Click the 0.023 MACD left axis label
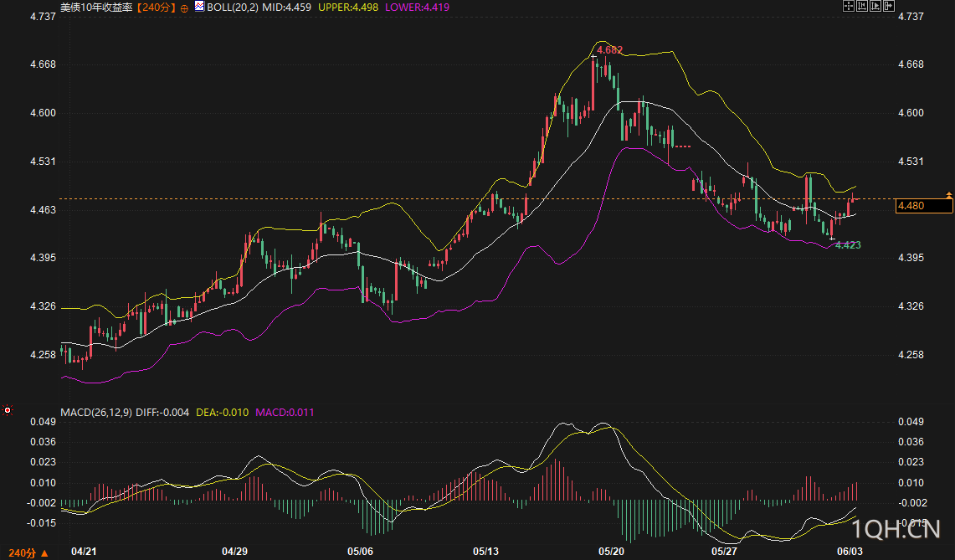955x560 pixels. click(x=43, y=462)
